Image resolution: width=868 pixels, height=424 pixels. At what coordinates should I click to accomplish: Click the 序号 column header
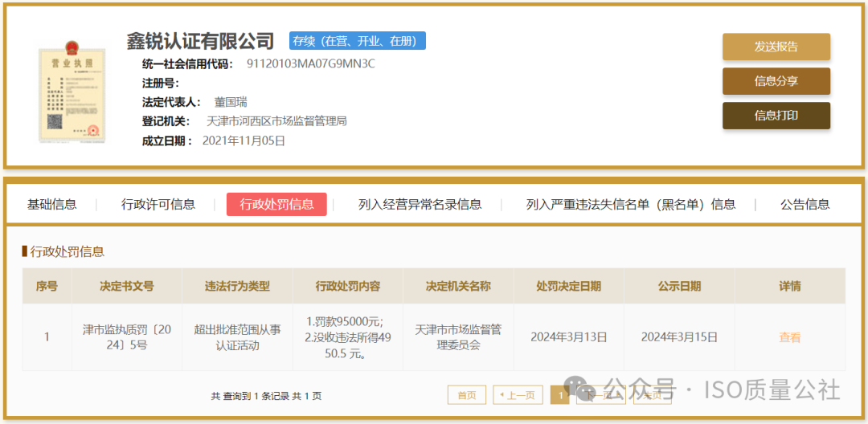(x=47, y=286)
